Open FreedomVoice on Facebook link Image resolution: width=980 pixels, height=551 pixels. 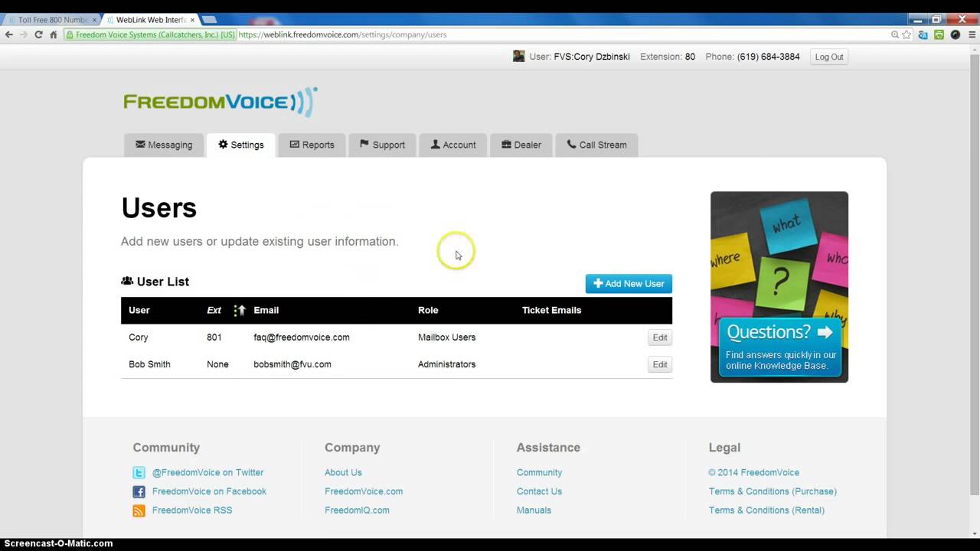pyautogui.click(x=209, y=491)
